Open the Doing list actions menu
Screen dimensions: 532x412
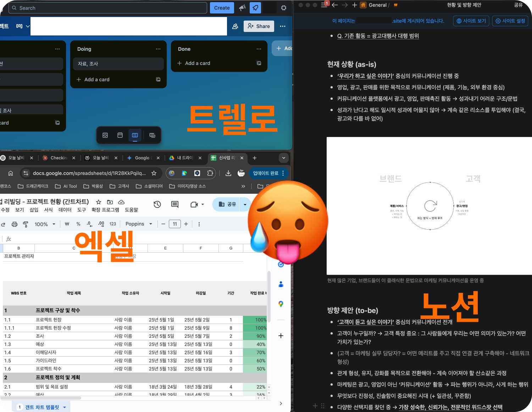coord(158,49)
